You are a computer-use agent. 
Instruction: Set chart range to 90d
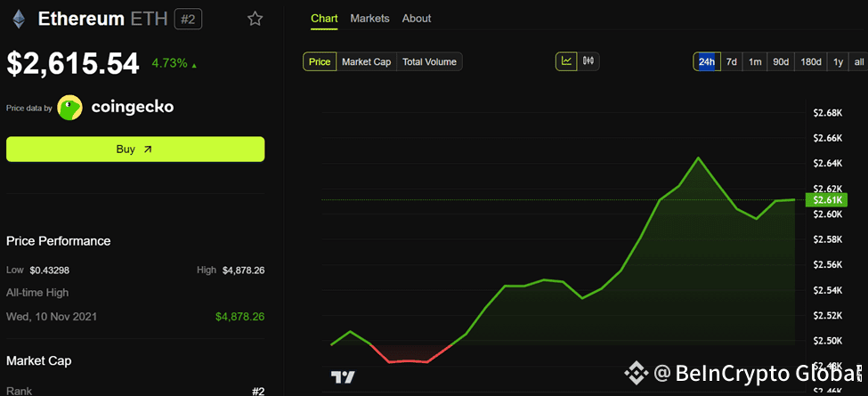point(781,62)
